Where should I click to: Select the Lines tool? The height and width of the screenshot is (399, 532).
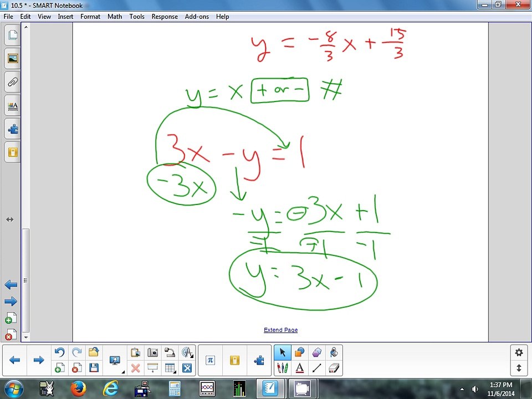coord(316,368)
